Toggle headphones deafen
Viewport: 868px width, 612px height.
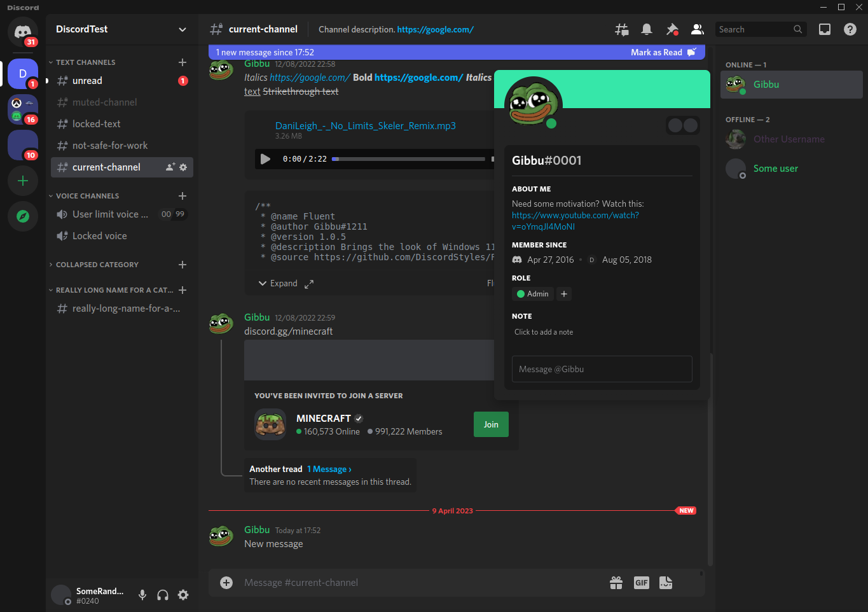pos(163,595)
